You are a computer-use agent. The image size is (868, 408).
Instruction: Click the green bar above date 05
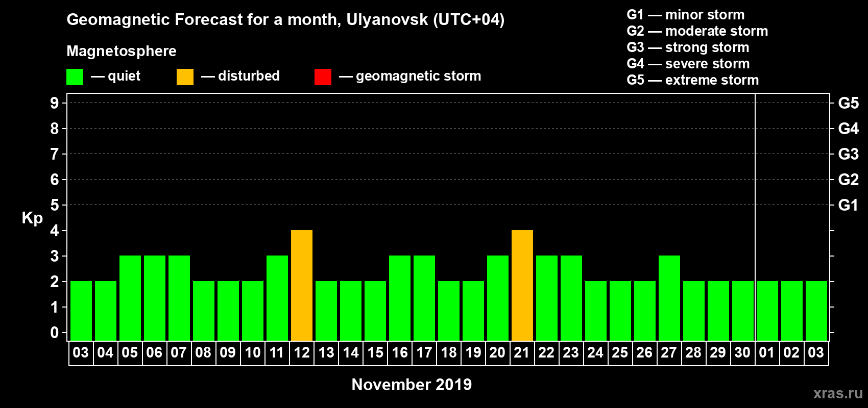pos(130,298)
